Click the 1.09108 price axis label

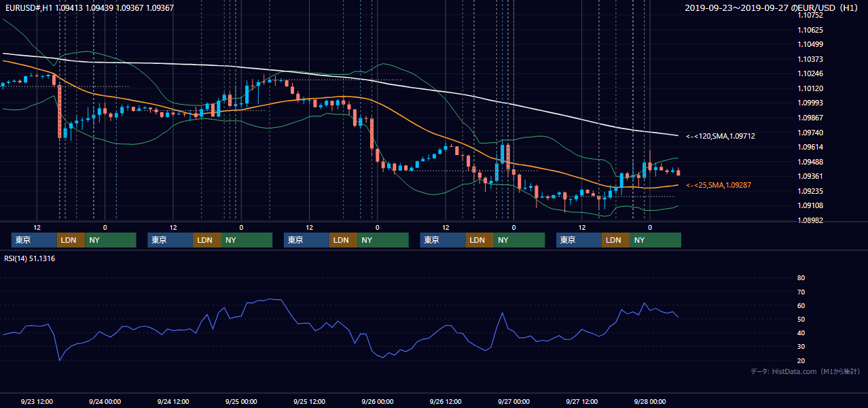click(810, 205)
